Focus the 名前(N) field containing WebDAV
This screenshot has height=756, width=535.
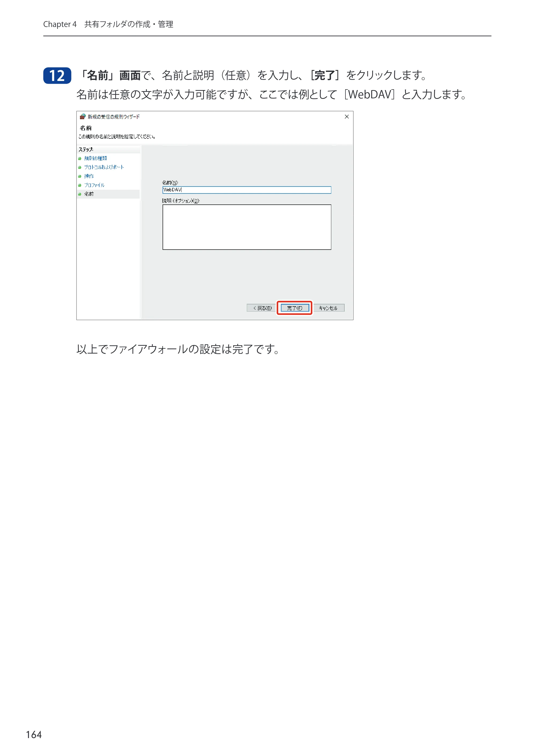pos(247,190)
